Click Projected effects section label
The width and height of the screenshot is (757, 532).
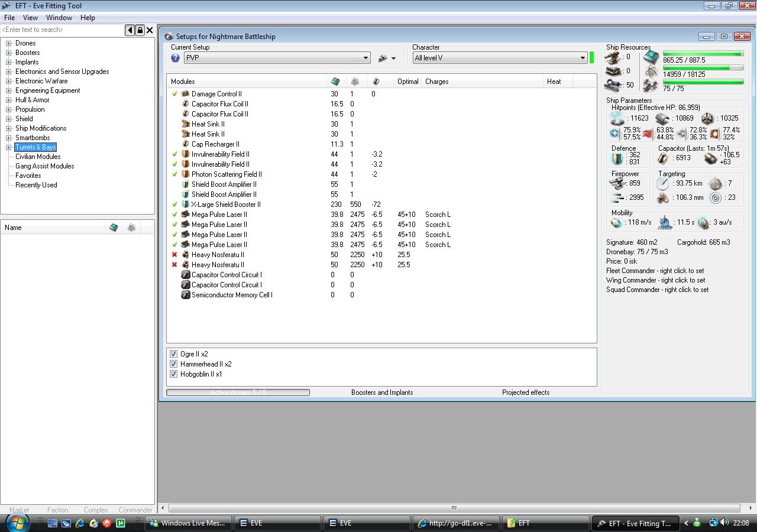click(526, 392)
